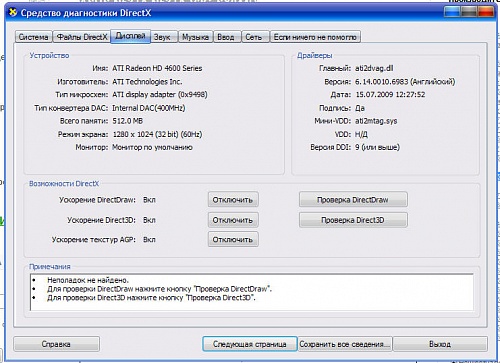Switch to the Музыка tab

pyautogui.click(x=196, y=37)
